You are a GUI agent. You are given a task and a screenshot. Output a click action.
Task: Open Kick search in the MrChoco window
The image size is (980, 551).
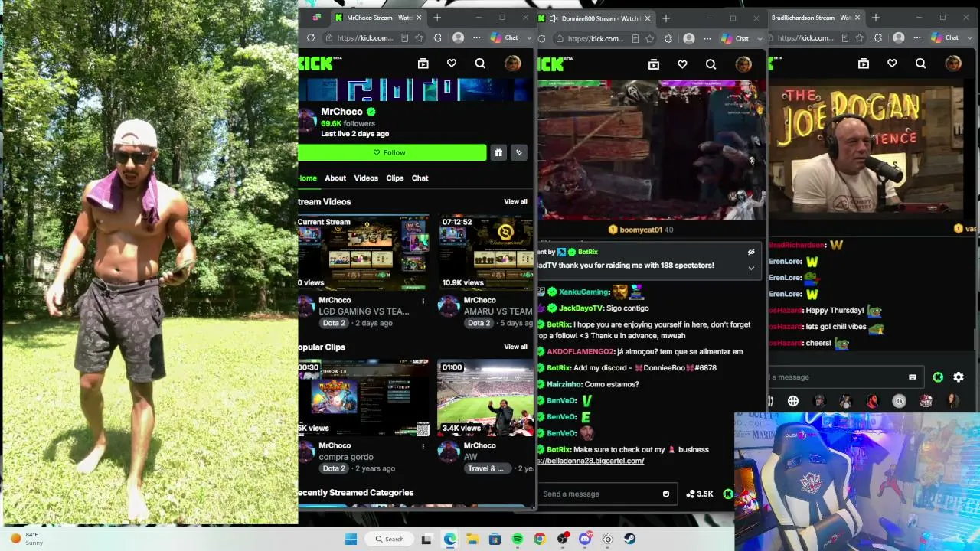point(480,64)
